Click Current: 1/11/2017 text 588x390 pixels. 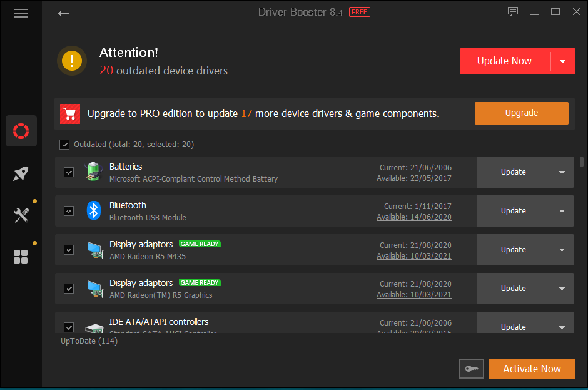tap(418, 206)
